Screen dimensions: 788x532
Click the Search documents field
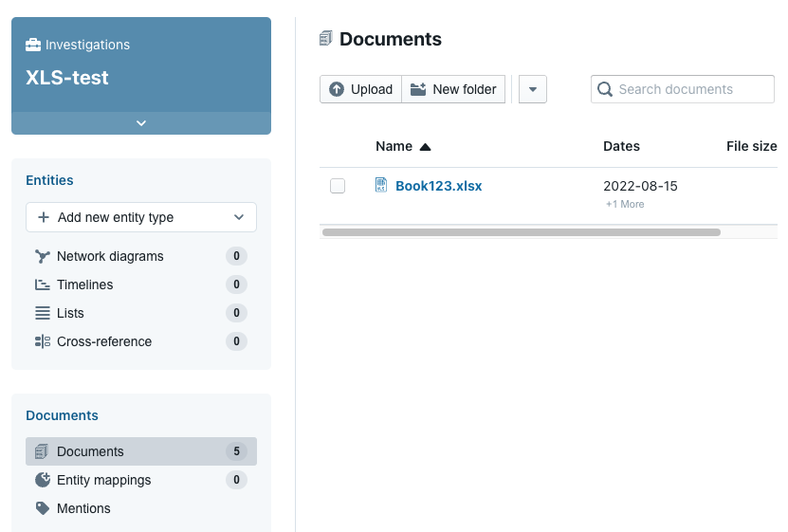[x=683, y=89]
